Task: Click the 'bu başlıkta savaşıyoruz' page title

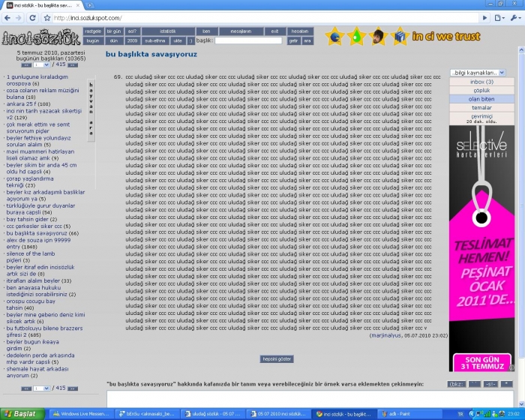Action: (x=151, y=54)
